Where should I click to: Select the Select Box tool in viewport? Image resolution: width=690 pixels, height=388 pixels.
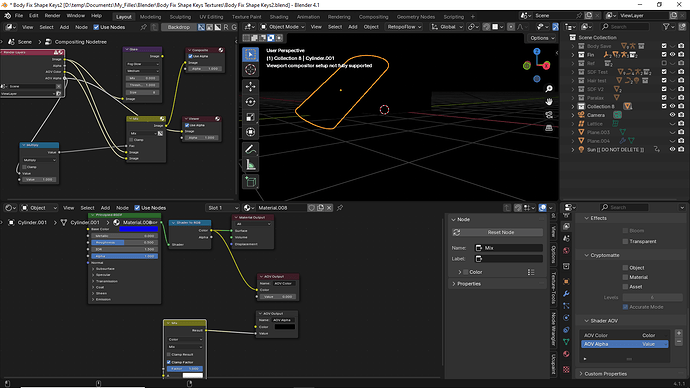point(250,55)
